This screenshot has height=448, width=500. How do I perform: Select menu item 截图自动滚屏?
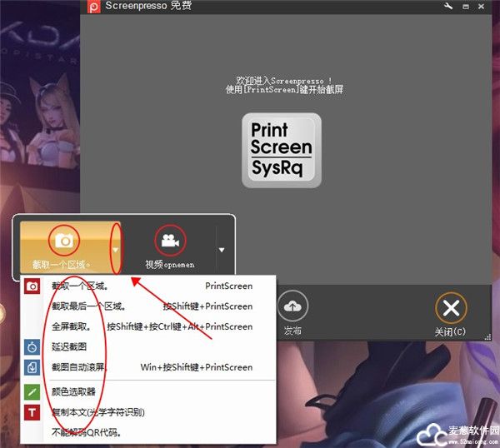point(148,367)
